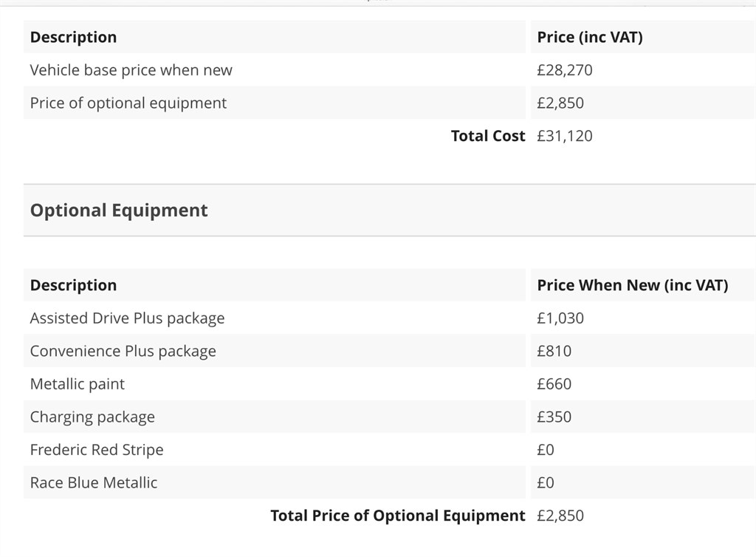Select the Charging package entry
The image size is (756, 557).
(92, 417)
